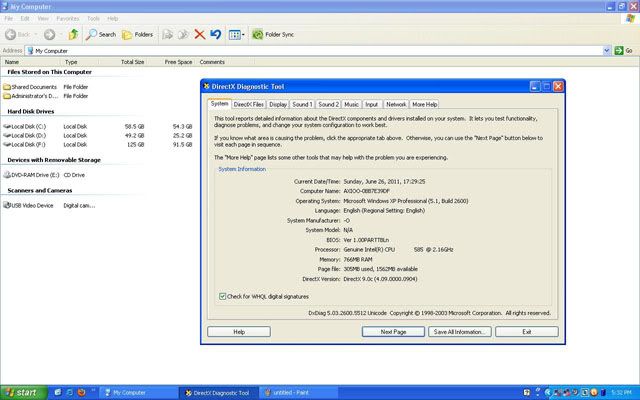This screenshot has height=400, width=640.
Task: Open untitled - Paint taskbar button
Action: (x=299, y=393)
